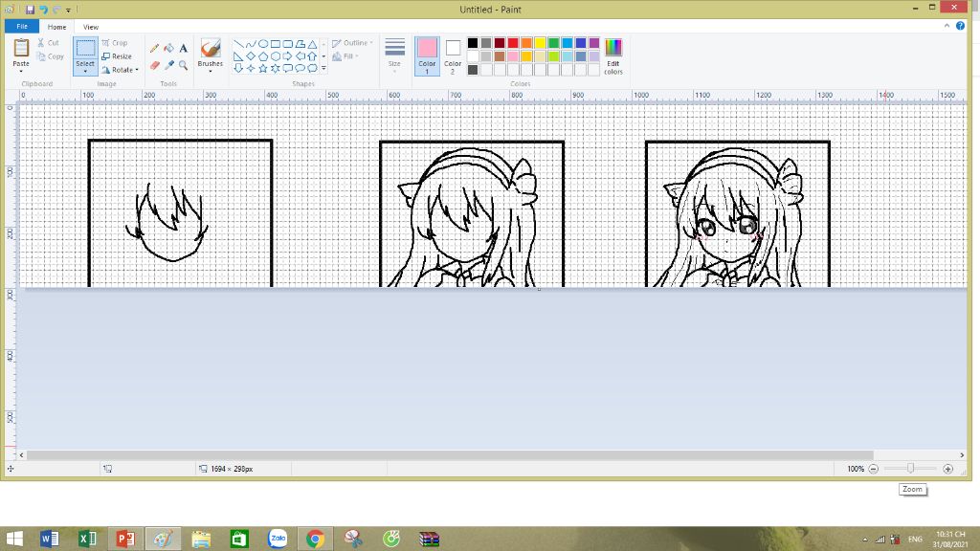Open the shape Outline dropdown
980x551 pixels.
pyautogui.click(x=352, y=43)
